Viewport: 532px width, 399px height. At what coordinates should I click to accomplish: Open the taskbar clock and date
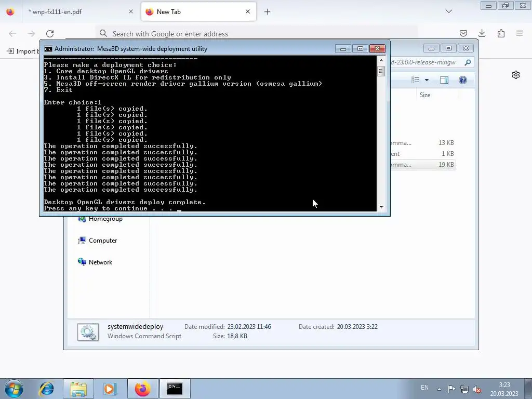(504, 389)
